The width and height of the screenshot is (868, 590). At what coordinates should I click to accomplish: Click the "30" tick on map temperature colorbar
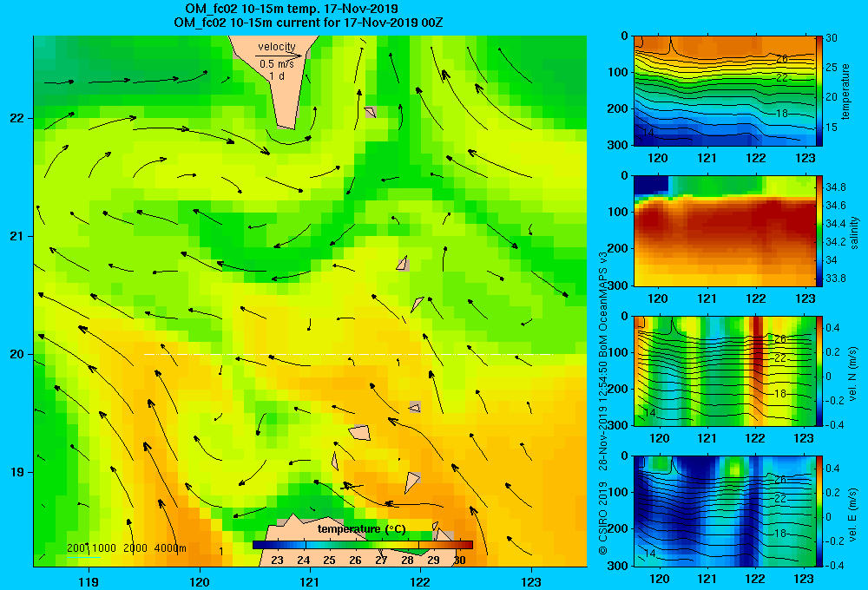pos(459,560)
